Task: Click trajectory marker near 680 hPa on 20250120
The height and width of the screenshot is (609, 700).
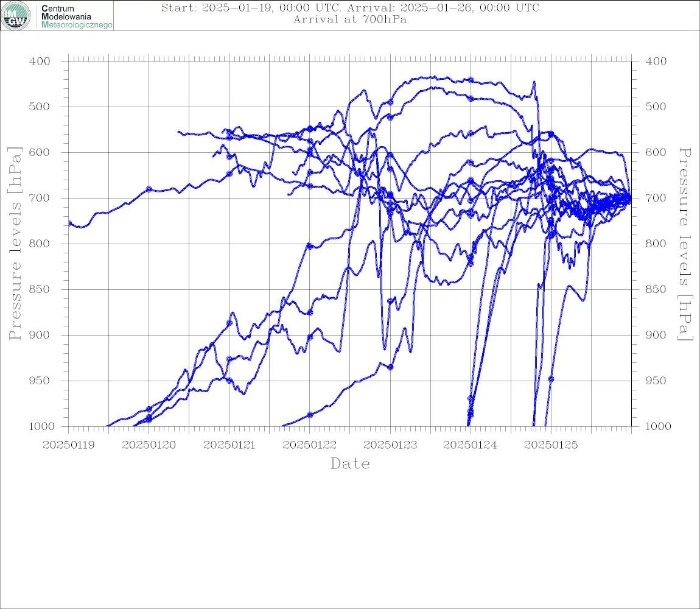Action: tap(149, 189)
